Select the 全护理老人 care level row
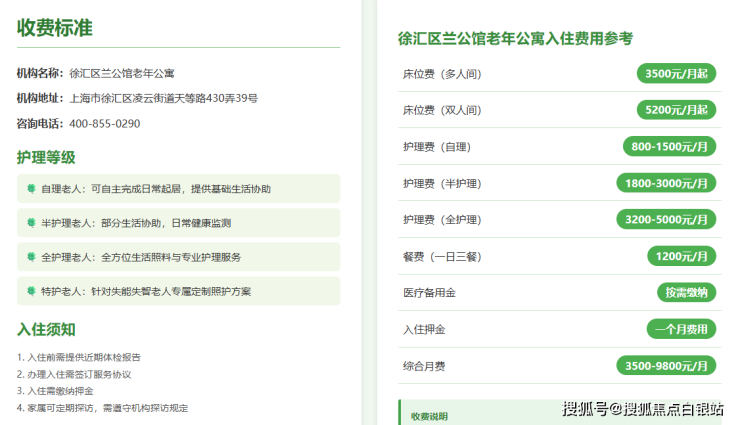This screenshot has width=740, height=425. coord(178,257)
